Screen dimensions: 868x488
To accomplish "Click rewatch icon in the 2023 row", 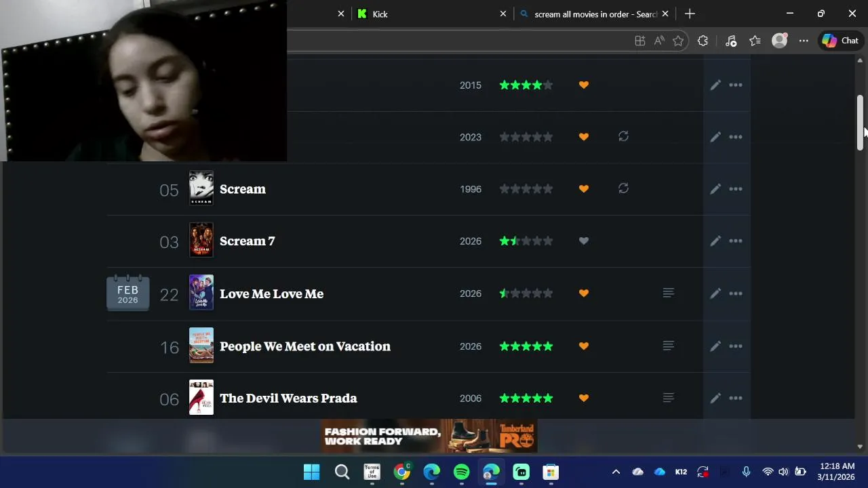I will click(x=623, y=136).
